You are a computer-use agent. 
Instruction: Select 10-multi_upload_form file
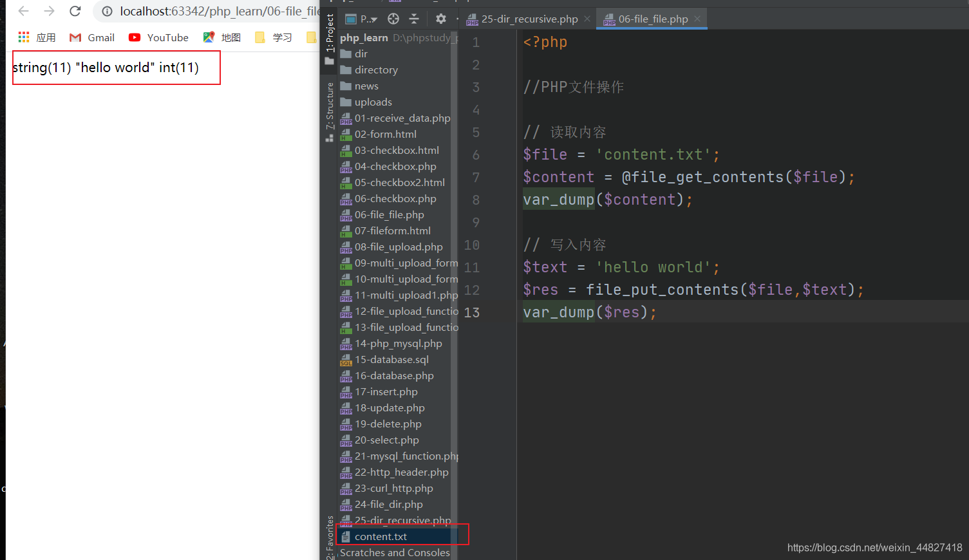tap(399, 279)
